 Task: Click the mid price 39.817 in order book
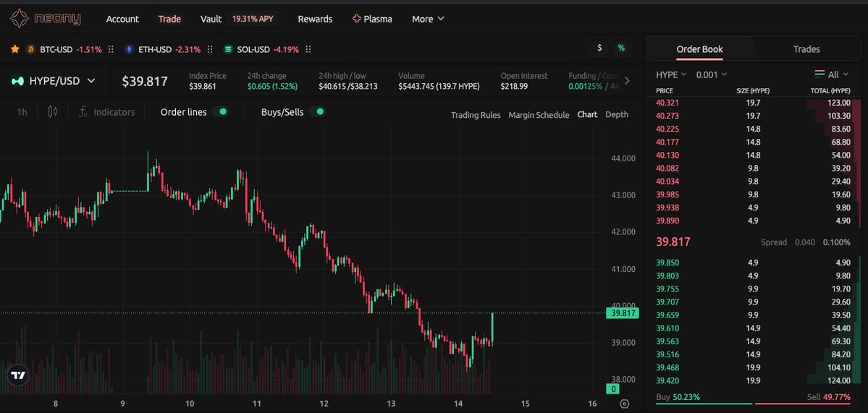673,242
